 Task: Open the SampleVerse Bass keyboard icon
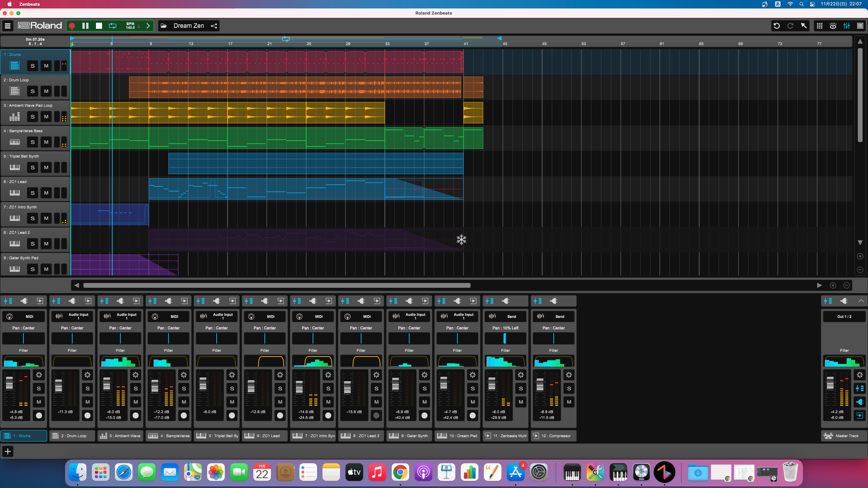pos(15,142)
